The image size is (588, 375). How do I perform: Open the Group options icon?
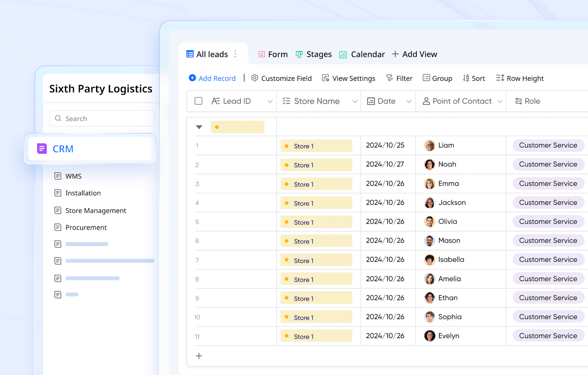point(426,78)
